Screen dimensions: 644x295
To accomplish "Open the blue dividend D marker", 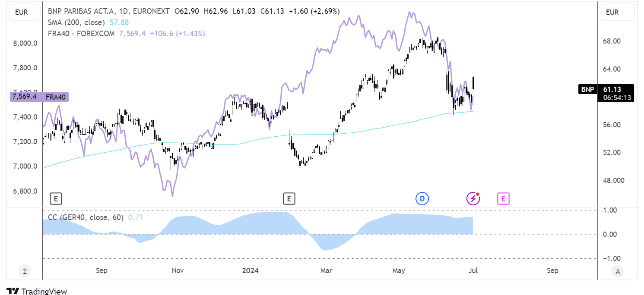I will pos(422,199).
